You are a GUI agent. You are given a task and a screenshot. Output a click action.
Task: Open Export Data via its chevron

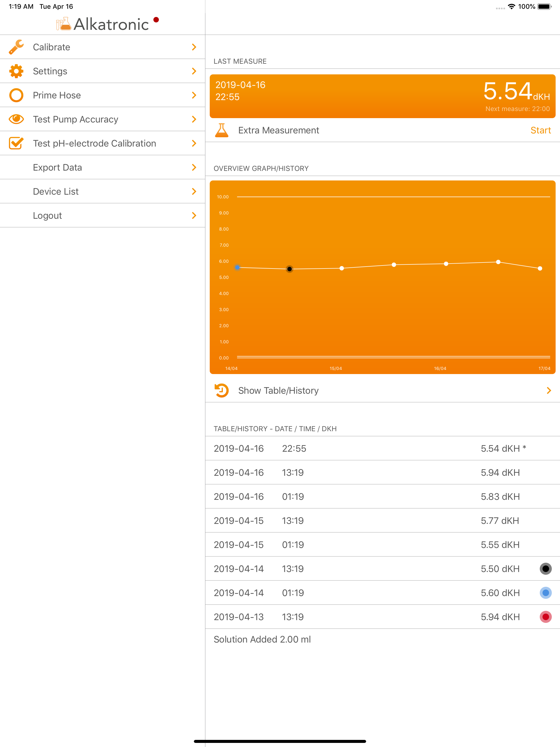coord(194,168)
